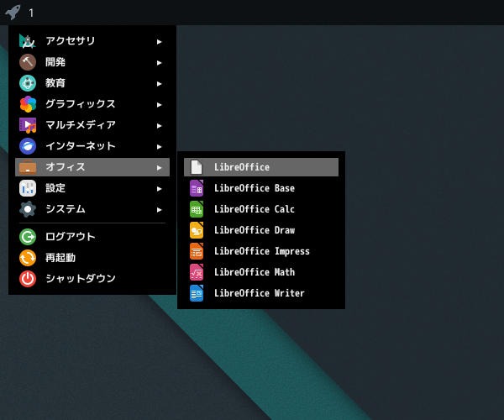Open the インターネット menu entry

tap(92, 146)
